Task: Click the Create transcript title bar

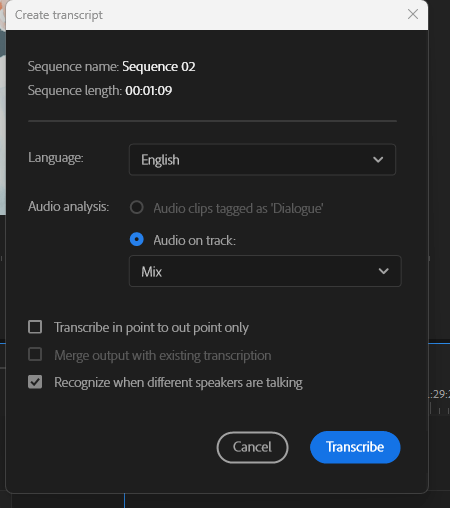Action: (x=207, y=15)
